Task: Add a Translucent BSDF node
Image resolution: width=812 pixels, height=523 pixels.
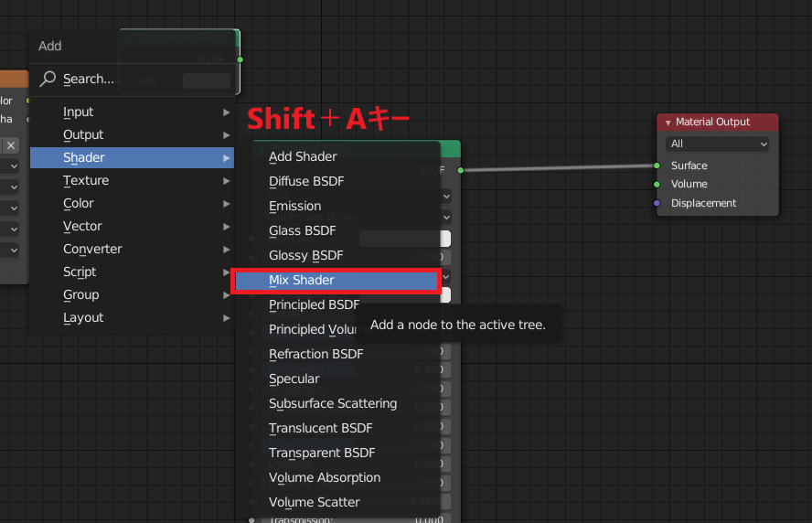Action: [337, 428]
